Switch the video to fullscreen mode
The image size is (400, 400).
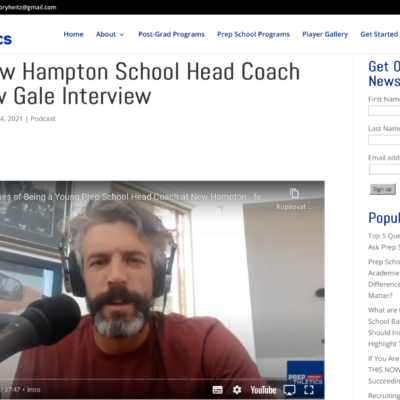[309, 390]
